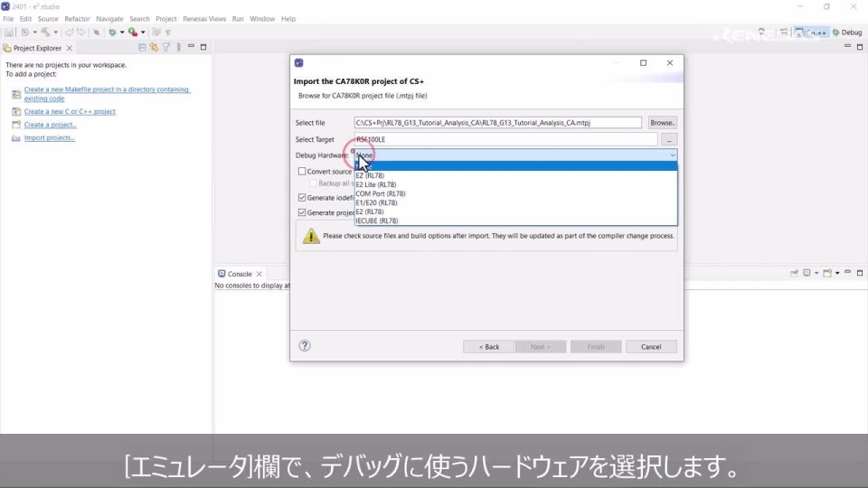868x488 pixels.
Task: Maximize the Project Explorer panel
Action: tap(203, 47)
